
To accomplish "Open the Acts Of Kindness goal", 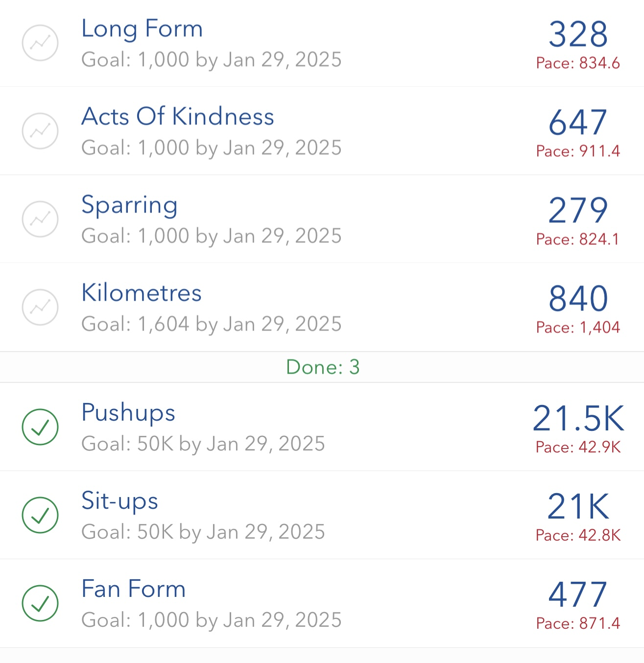I will point(322,131).
